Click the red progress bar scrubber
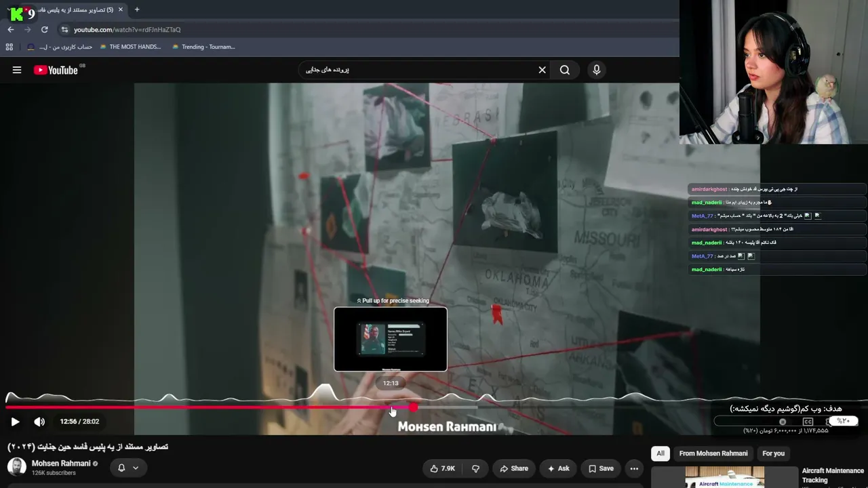 pos(413,407)
